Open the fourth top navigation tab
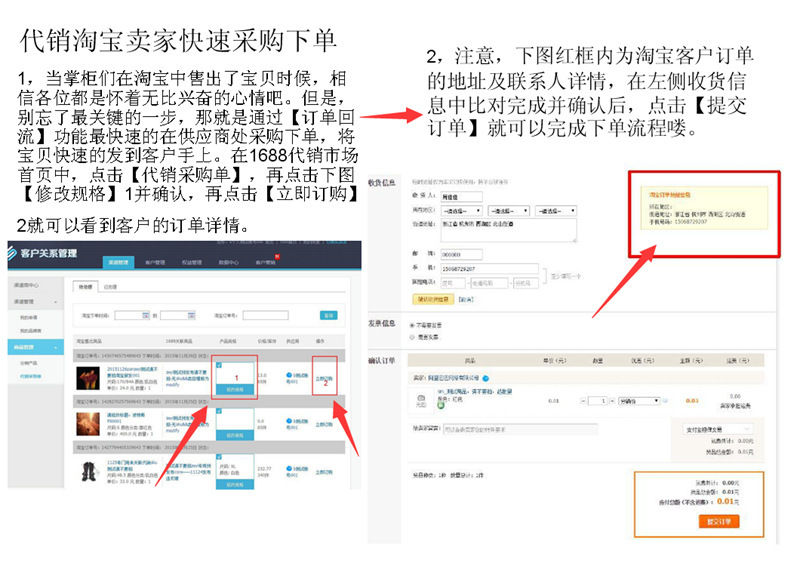800x566 pixels. pyautogui.click(x=228, y=262)
